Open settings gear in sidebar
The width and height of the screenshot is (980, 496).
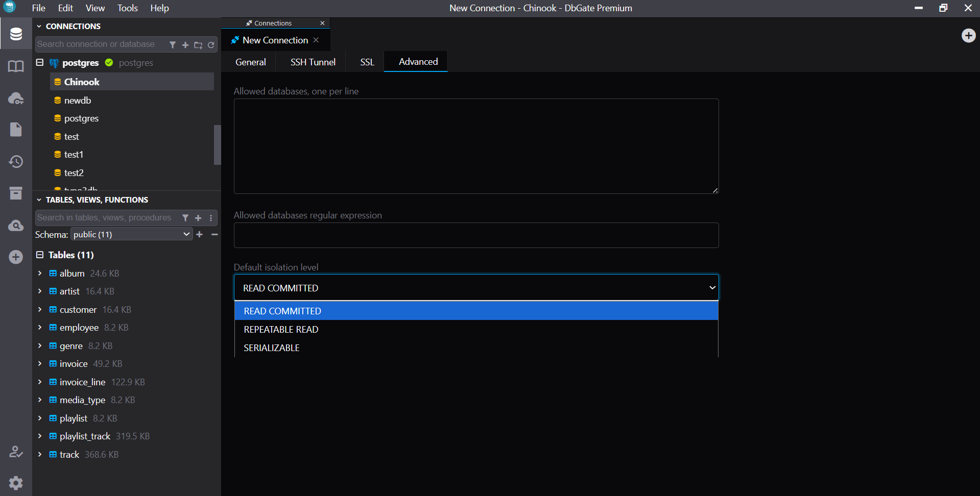[16, 483]
